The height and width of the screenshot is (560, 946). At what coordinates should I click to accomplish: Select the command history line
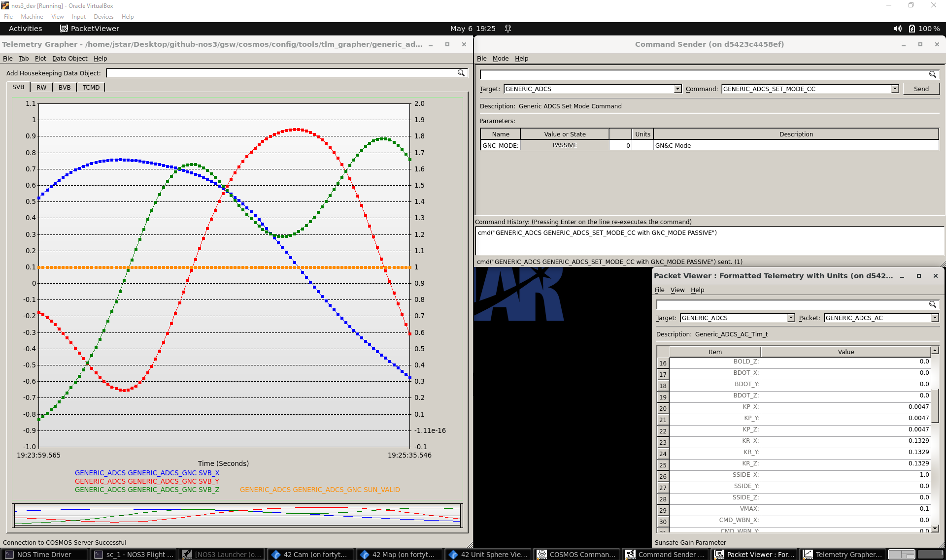[x=597, y=233]
